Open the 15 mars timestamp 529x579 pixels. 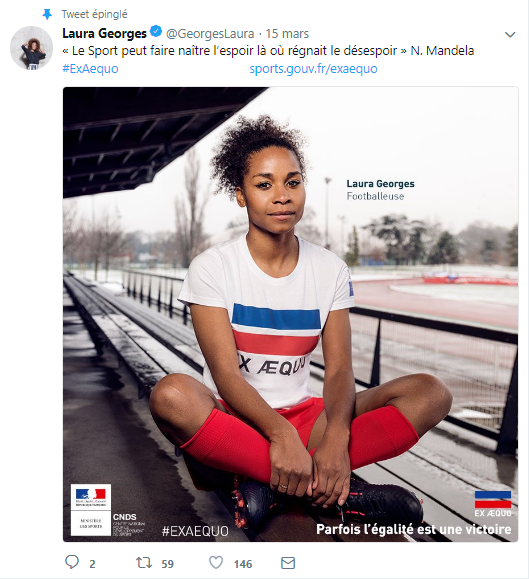coord(287,34)
